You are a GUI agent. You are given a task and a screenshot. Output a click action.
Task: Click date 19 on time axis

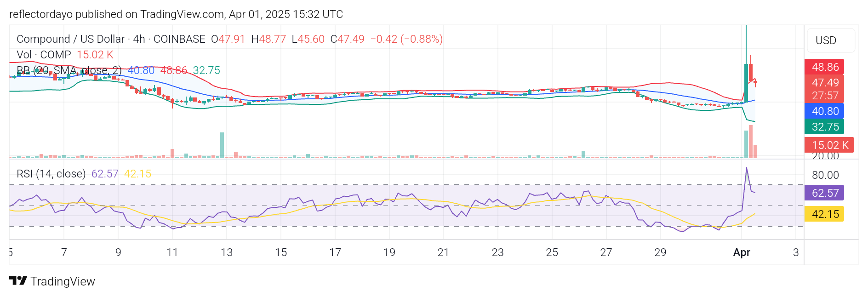pos(389,252)
